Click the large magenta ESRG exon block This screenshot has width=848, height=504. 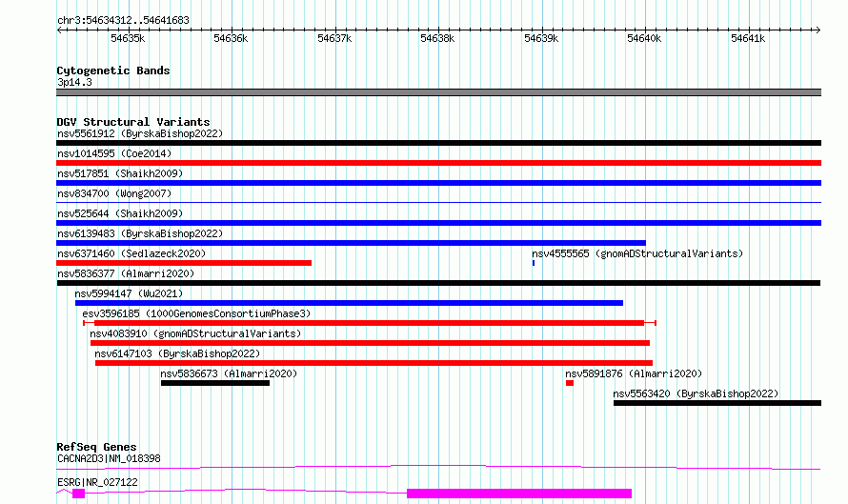pos(519,494)
